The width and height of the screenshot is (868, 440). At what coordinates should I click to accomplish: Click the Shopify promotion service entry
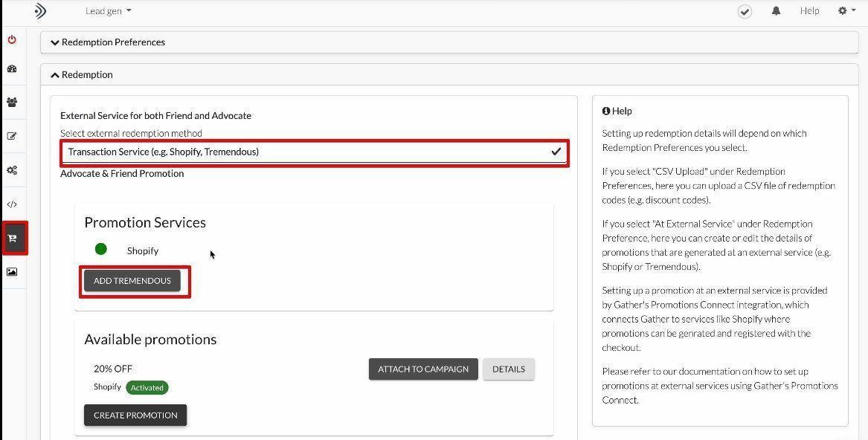click(x=142, y=250)
